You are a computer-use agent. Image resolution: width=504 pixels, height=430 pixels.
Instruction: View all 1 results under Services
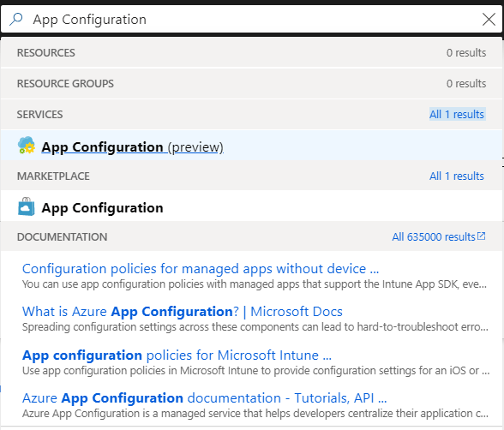457,114
